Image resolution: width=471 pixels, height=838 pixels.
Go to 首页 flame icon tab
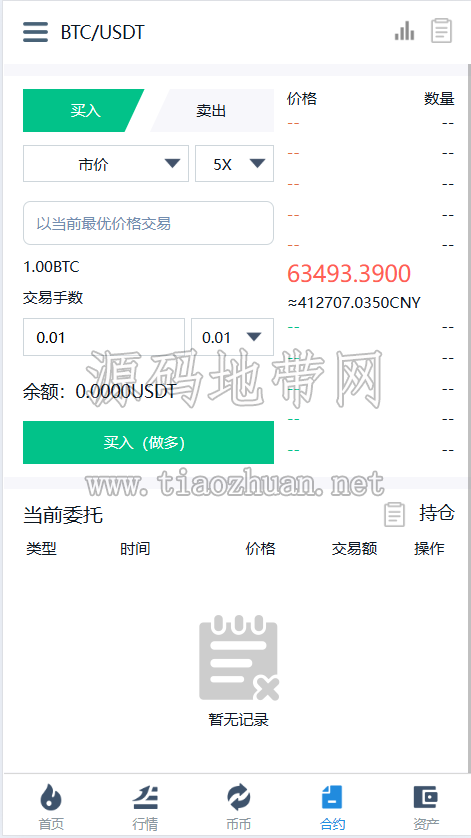click(51, 808)
